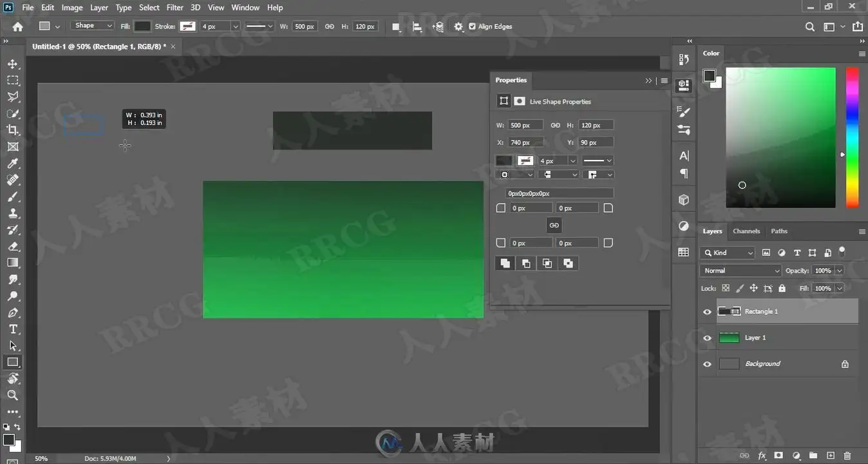The height and width of the screenshot is (464, 868).
Task: Select the Move tool
Action: pyautogui.click(x=12, y=64)
